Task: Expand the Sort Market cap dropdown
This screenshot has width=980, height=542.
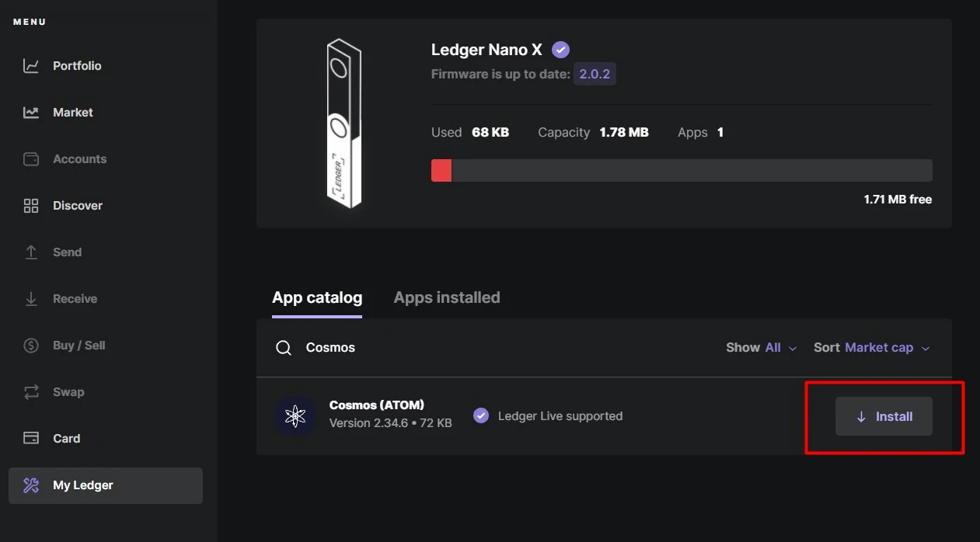Action: point(872,347)
